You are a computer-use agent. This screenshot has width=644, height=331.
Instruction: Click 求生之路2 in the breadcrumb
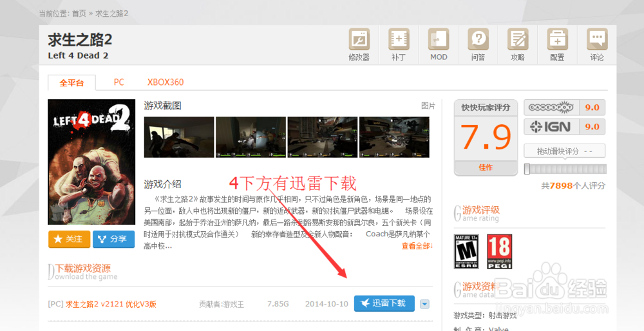[112, 13]
